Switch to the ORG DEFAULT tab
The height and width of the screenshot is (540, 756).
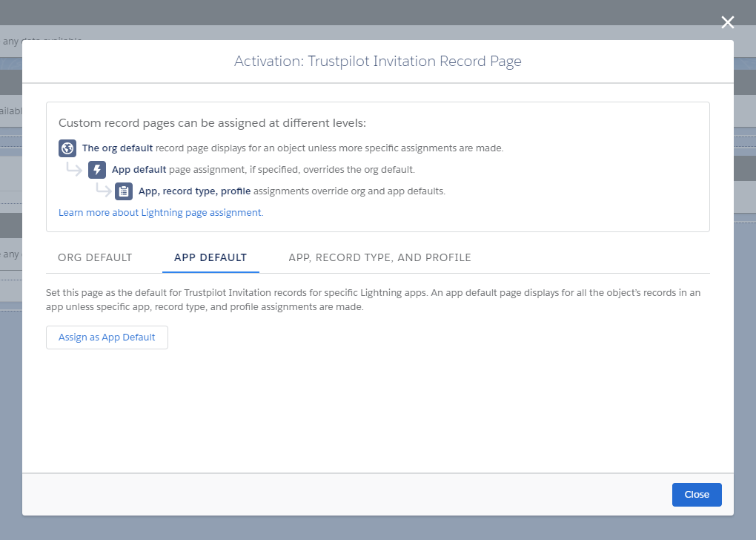pyautogui.click(x=95, y=257)
